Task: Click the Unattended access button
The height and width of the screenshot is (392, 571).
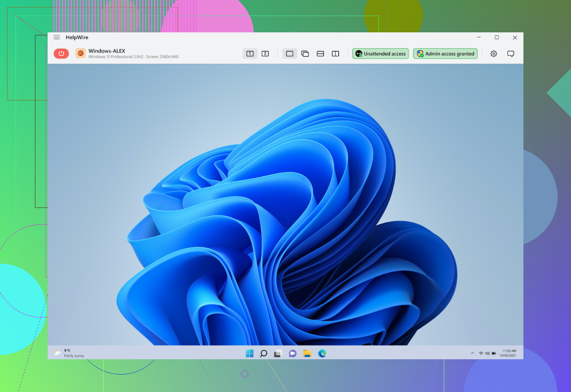Action: 381,54
